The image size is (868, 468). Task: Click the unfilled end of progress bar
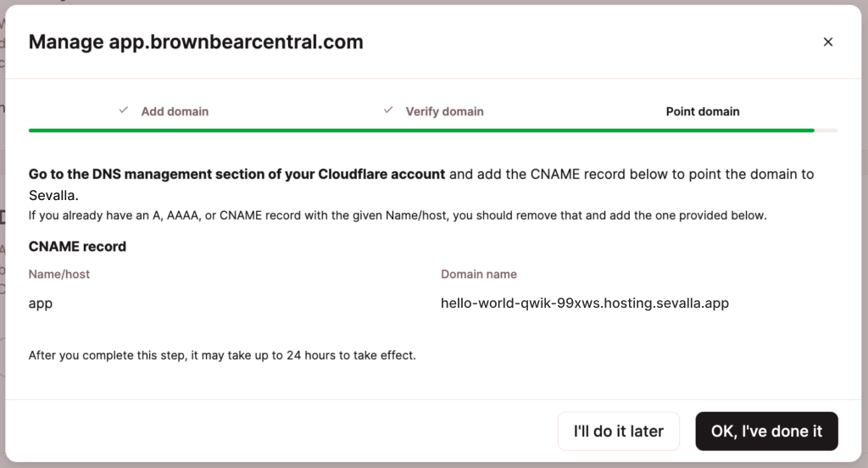tap(826, 131)
